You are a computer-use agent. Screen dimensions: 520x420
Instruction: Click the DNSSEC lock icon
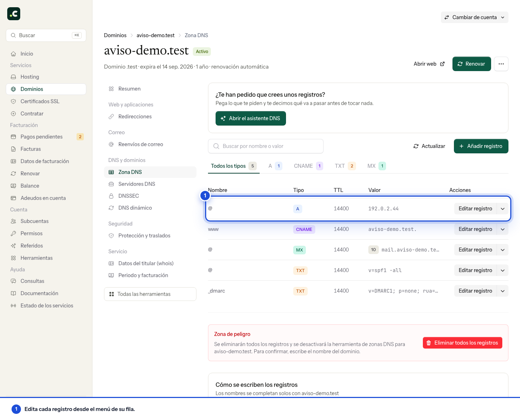(x=111, y=196)
